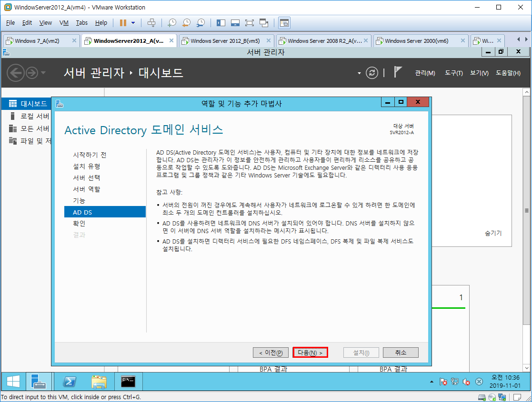Launch PowerShell from the taskbar
This screenshot has height=402, width=532.
(70, 382)
